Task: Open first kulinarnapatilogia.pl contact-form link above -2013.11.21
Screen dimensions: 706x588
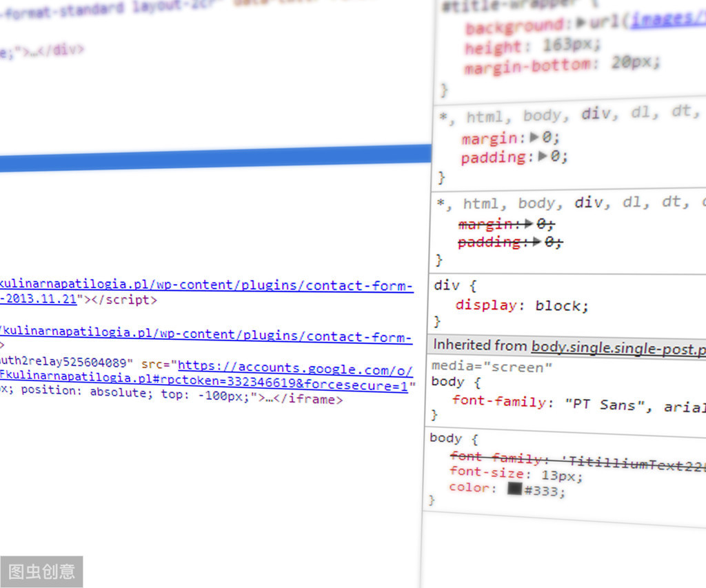Action: point(206,285)
